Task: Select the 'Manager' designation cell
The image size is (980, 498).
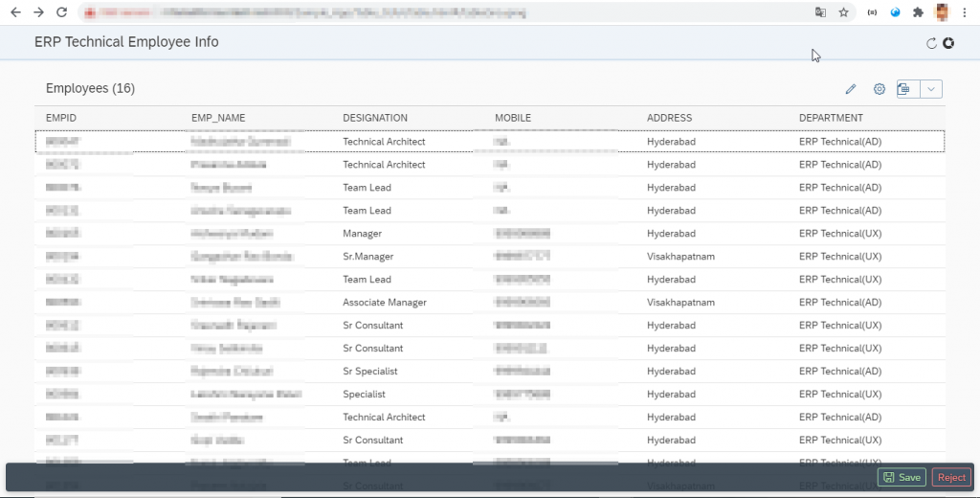Action: (362, 234)
